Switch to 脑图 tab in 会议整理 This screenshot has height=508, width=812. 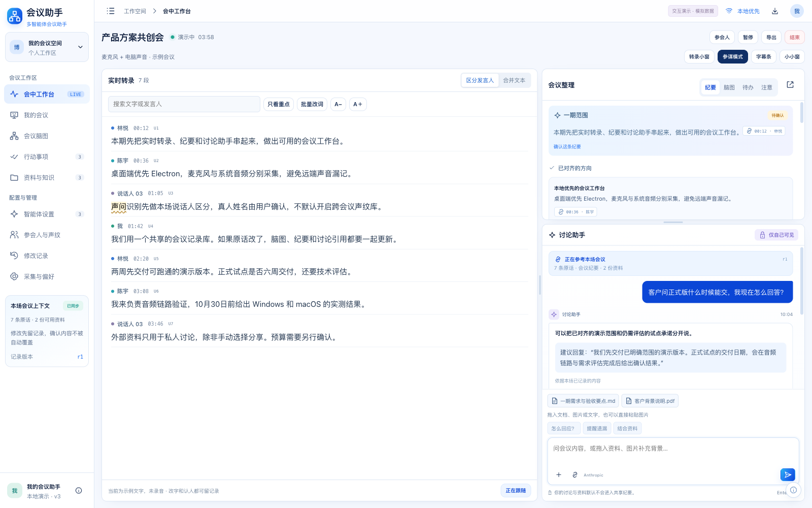tap(729, 87)
